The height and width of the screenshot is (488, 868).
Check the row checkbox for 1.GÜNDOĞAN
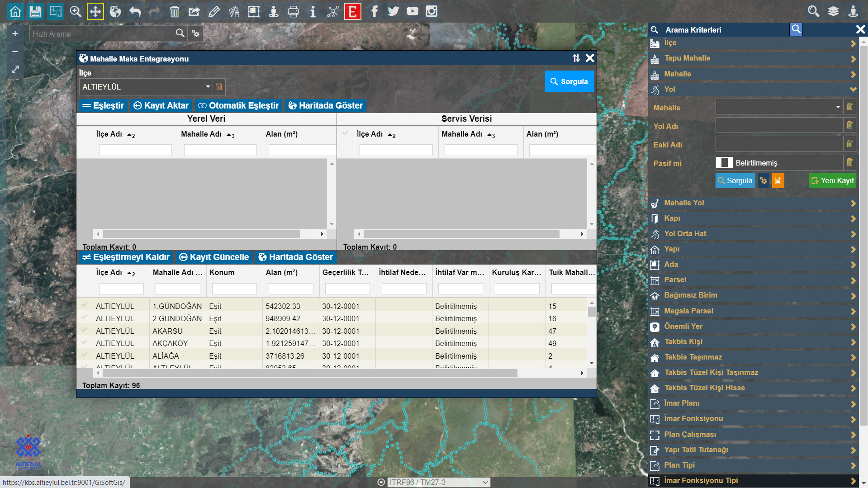tap(85, 306)
